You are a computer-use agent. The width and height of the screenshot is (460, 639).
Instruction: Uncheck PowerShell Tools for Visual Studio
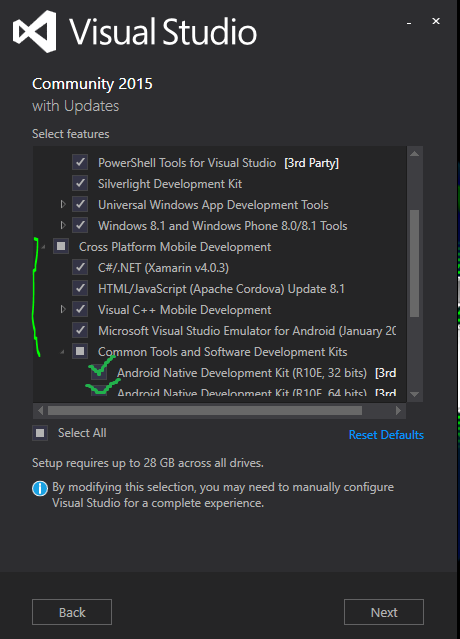coord(80,162)
